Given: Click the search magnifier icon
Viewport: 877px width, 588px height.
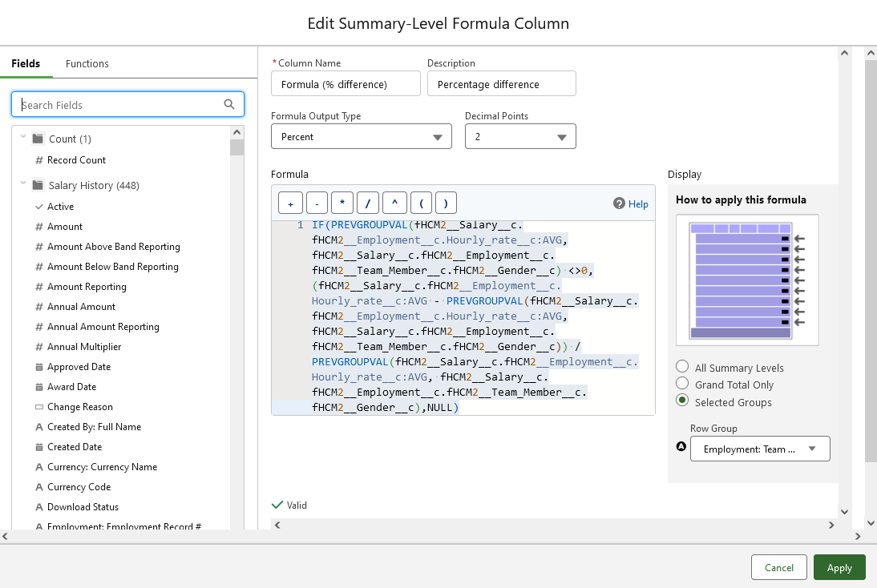Looking at the screenshot, I should pyautogui.click(x=229, y=104).
